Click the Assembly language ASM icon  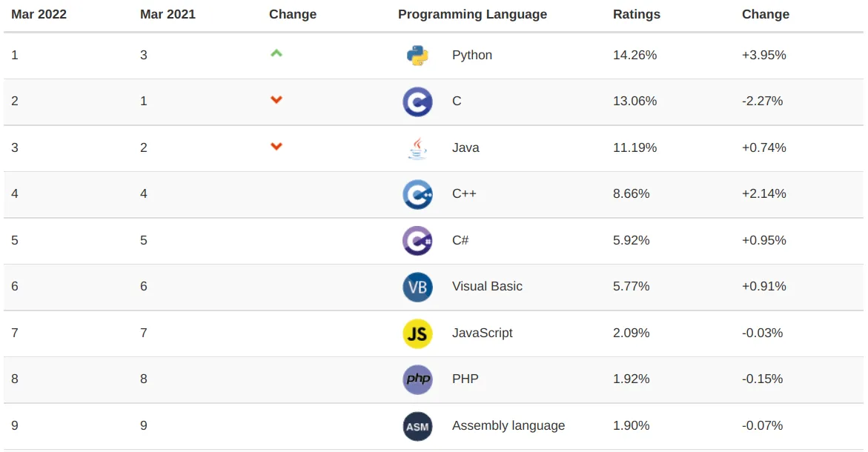click(x=417, y=426)
